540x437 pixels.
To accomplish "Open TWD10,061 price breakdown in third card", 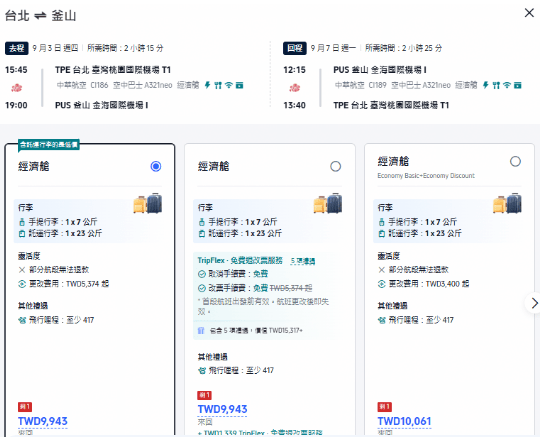I will tap(404, 421).
